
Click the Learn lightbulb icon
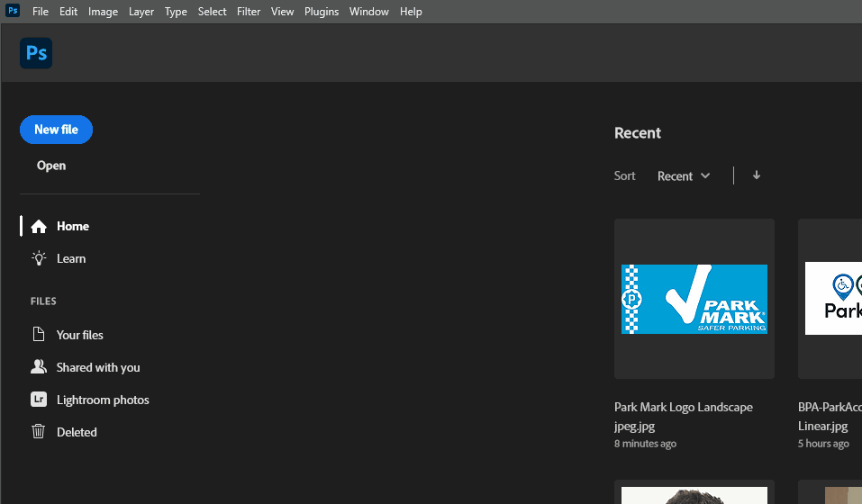[x=39, y=258]
